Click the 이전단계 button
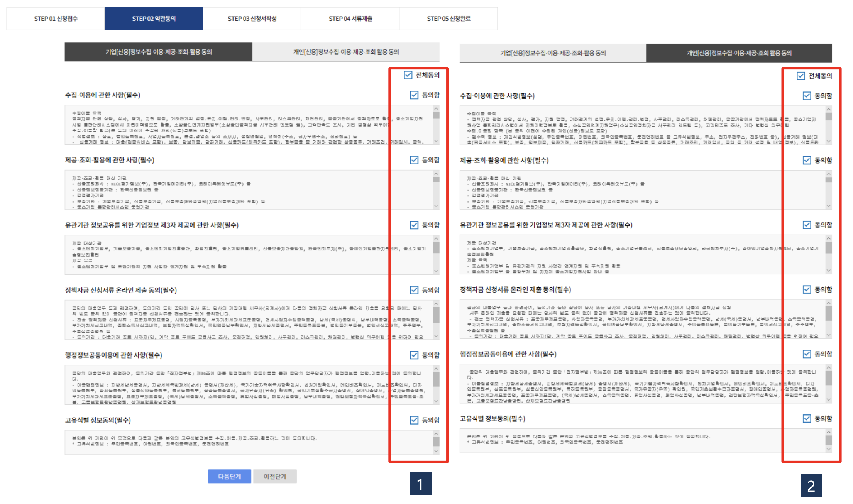 pos(275,476)
